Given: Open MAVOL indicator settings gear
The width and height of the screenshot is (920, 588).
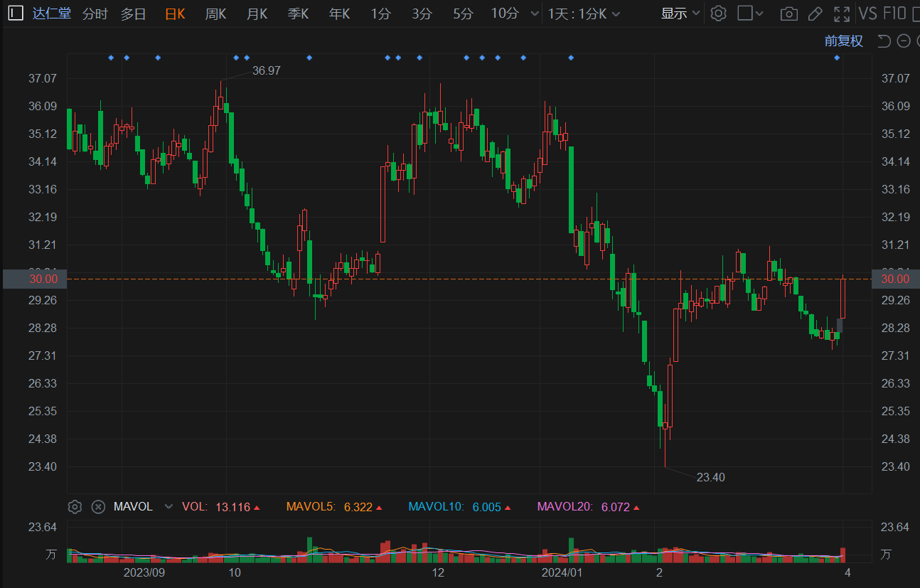Looking at the screenshot, I should (x=75, y=507).
